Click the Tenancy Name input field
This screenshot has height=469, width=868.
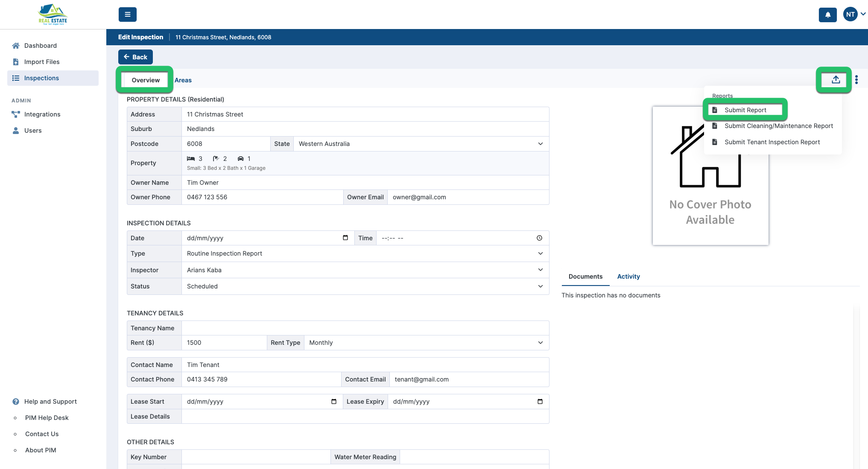coord(365,328)
